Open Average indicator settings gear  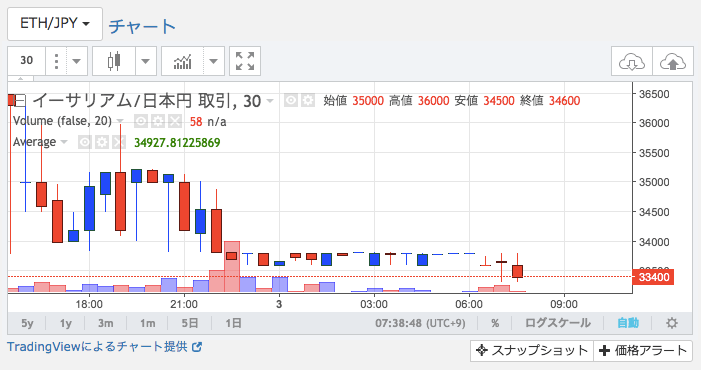pos(101,142)
